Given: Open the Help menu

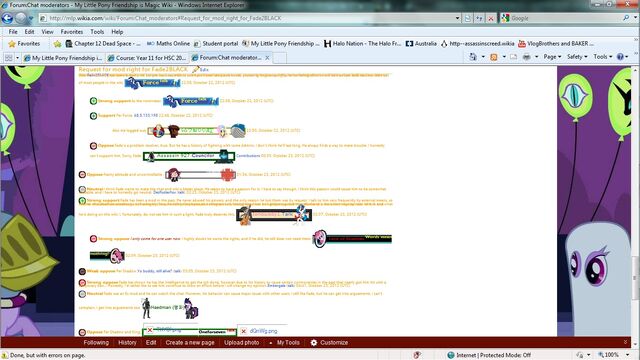Looking at the screenshot, I should click(117, 31).
